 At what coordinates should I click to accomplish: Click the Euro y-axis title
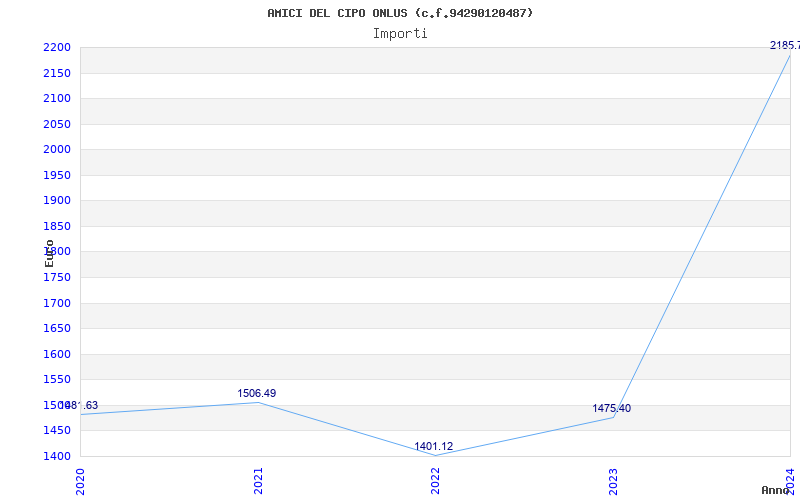(x=49, y=253)
